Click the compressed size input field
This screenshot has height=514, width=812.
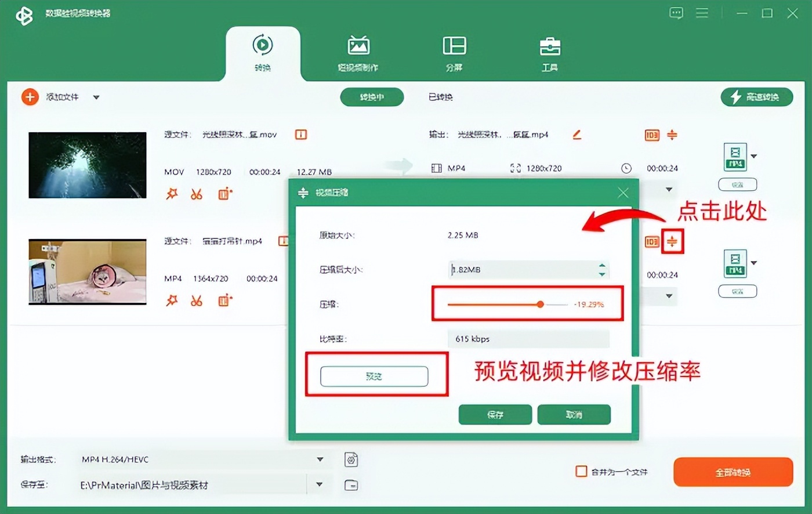(x=522, y=270)
